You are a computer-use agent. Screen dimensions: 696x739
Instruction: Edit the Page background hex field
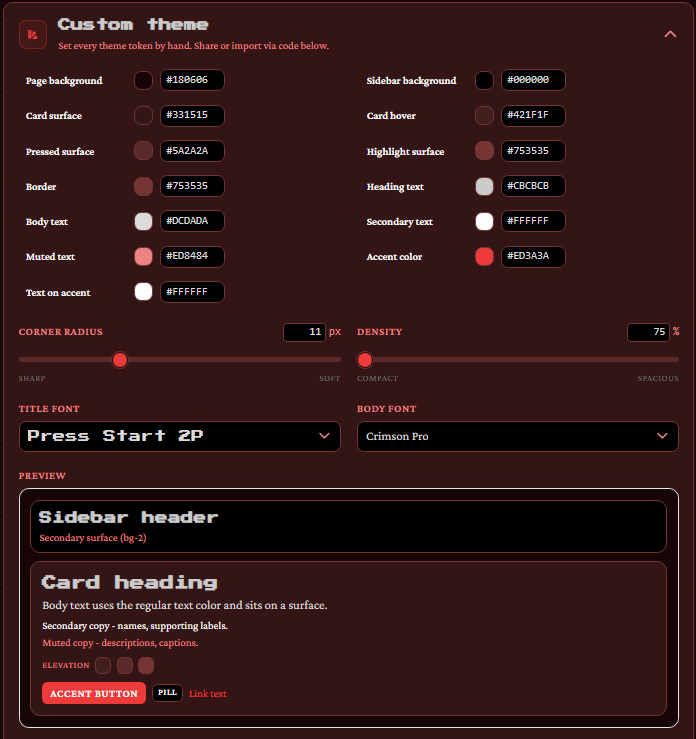[192, 80]
